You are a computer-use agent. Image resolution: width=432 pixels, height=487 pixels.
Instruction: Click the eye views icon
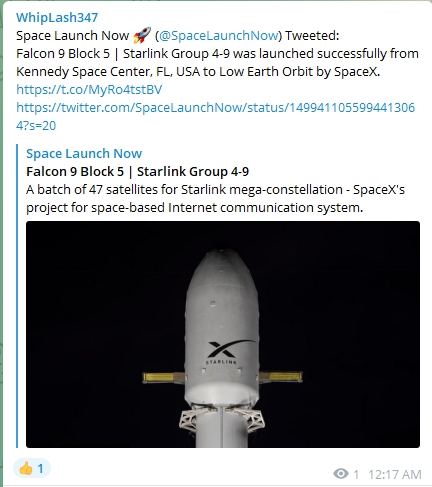[341, 473]
